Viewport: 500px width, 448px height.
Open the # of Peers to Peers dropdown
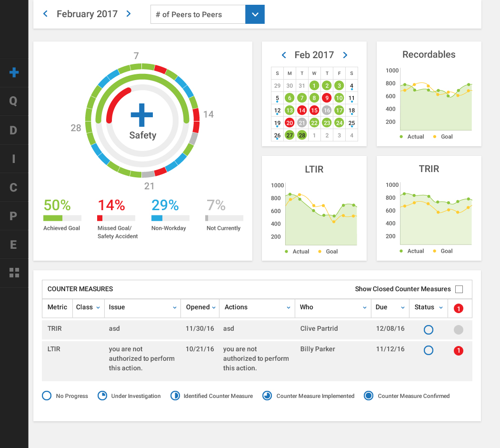tap(255, 14)
